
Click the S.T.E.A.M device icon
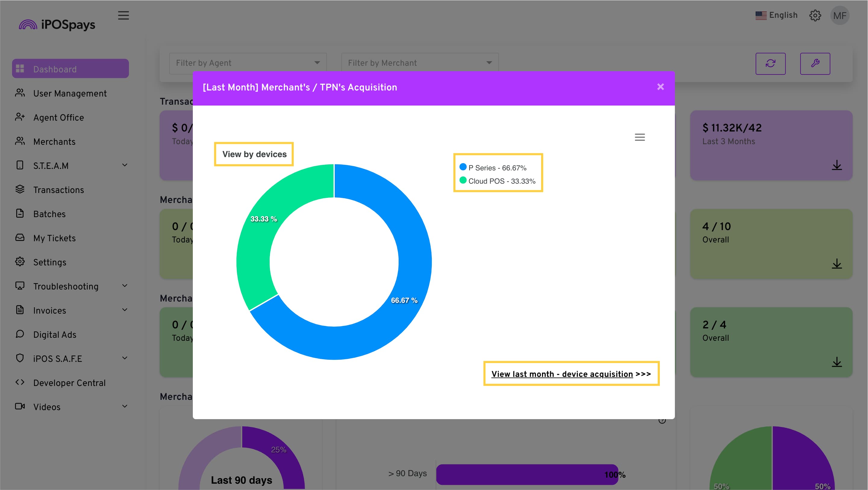(20, 165)
